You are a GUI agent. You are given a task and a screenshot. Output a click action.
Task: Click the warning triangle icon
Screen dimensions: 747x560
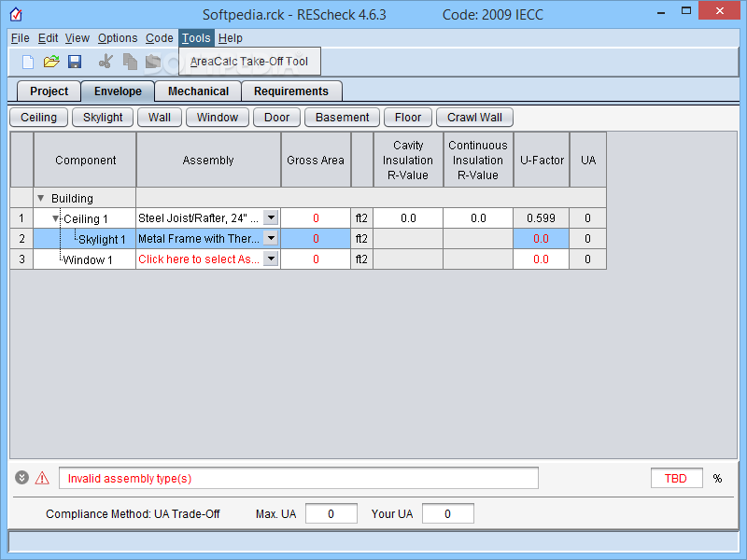pyautogui.click(x=42, y=478)
